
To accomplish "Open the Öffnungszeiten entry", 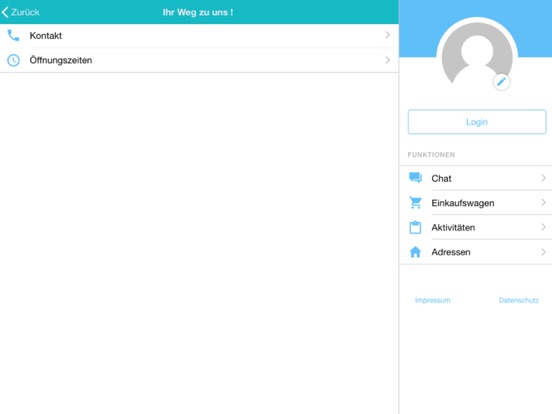I will pos(199,60).
